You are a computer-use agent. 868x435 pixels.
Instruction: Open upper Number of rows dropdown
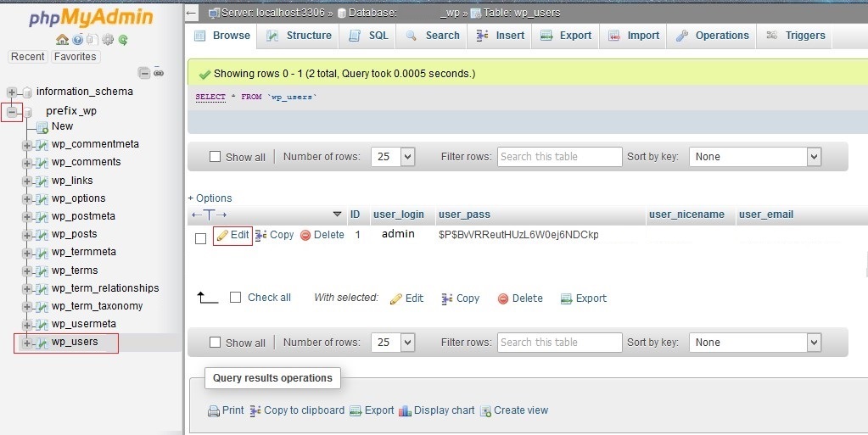click(x=393, y=157)
